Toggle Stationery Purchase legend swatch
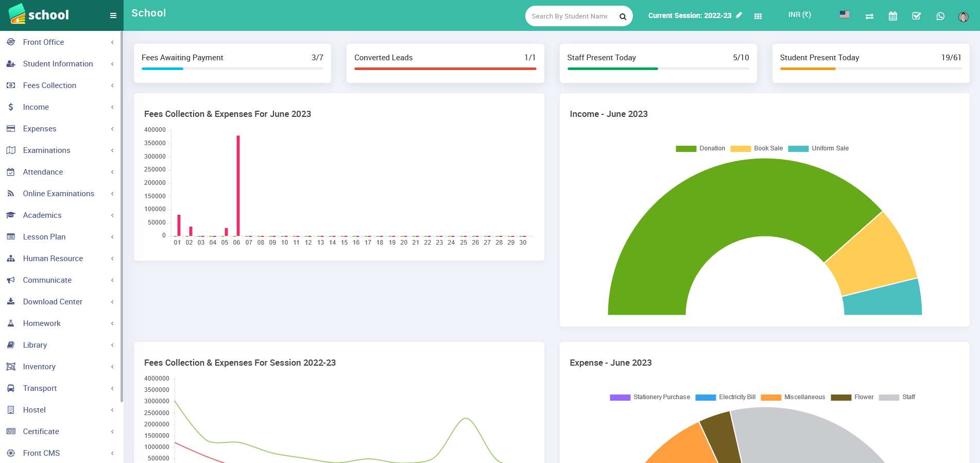Screen dimensions: 980x463 pyautogui.click(x=620, y=397)
